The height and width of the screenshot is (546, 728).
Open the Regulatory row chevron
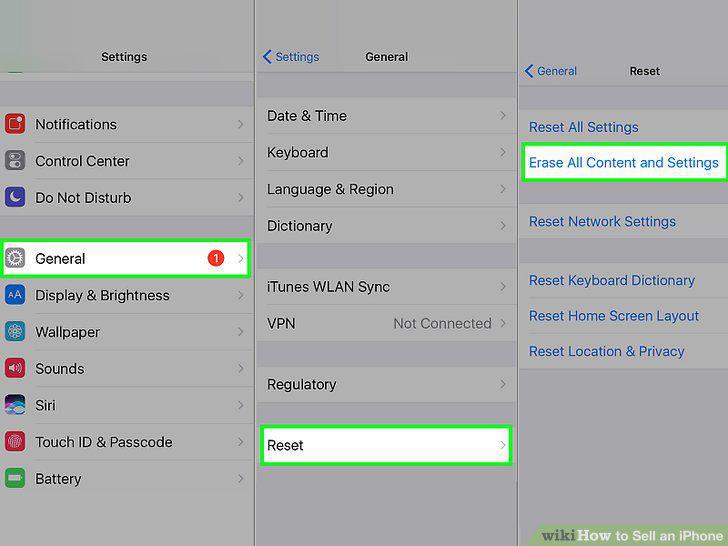(503, 384)
